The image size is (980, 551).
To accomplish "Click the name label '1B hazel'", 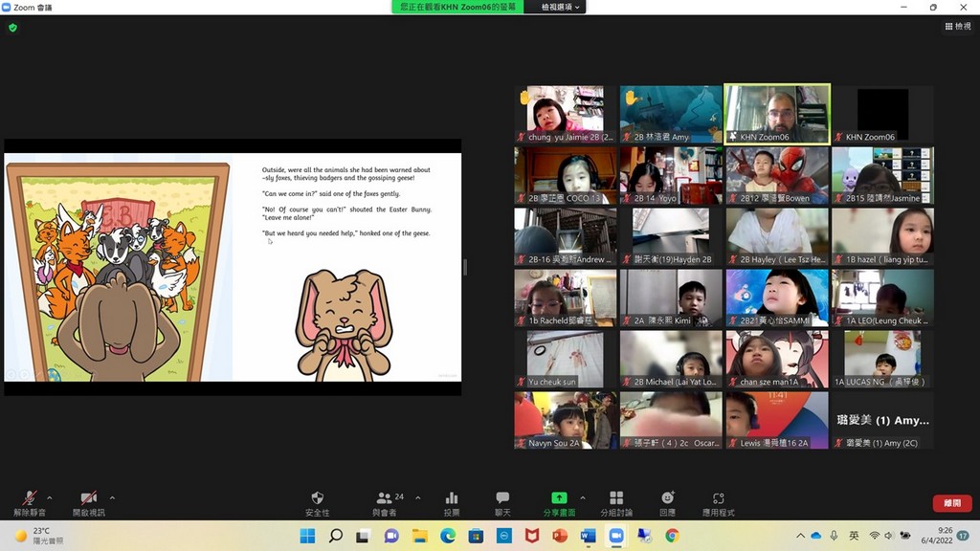I will point(886,259).
